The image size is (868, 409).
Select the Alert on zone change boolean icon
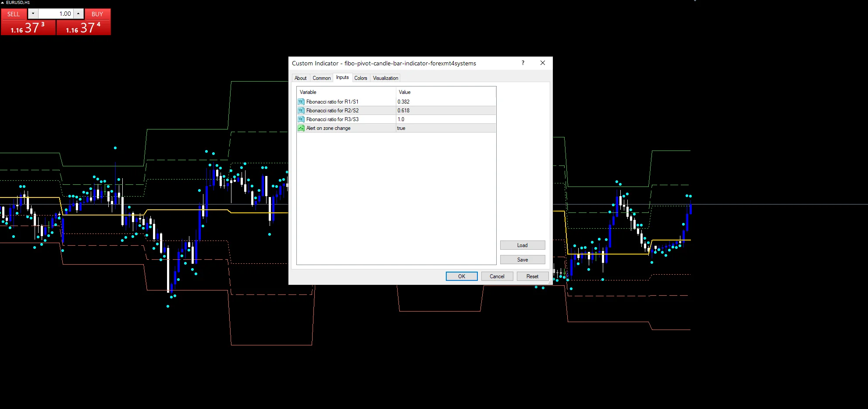click(x=301, y=128)
